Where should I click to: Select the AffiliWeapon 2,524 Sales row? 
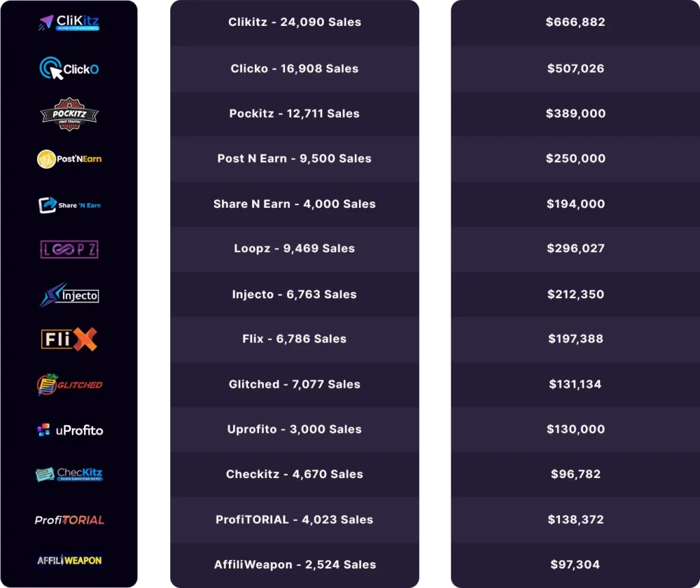tap(295, 565)
